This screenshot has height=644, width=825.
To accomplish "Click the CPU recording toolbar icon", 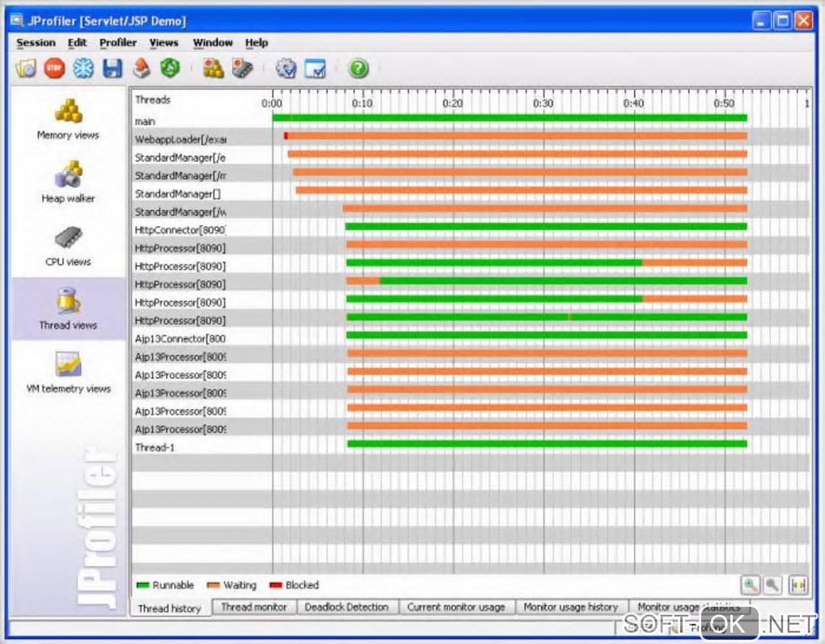I will [x=243, y=69].
